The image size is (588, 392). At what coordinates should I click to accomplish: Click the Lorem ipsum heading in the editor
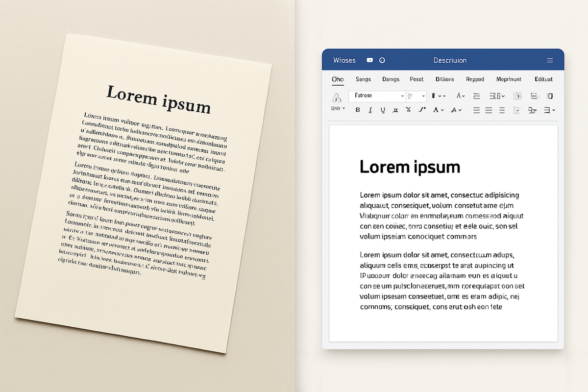[410, 168]
